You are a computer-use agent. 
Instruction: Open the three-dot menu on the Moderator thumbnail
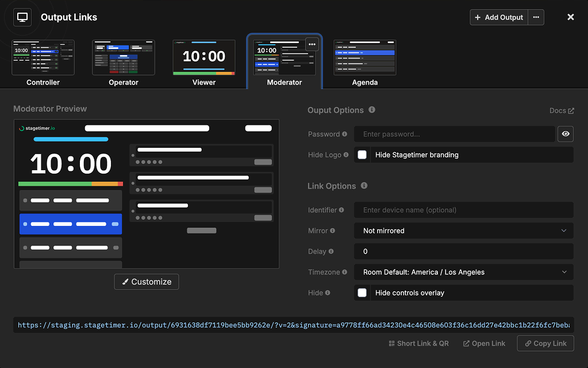[x=312, y=44]
